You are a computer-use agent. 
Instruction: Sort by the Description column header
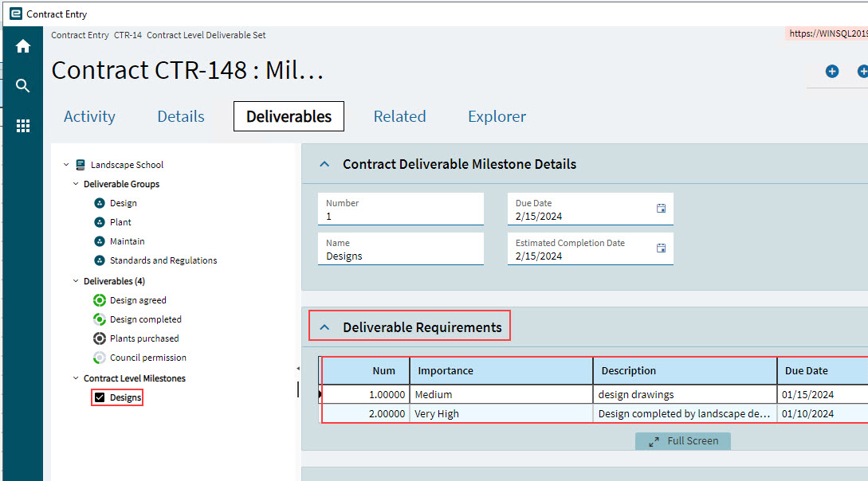[x=685, y=371]
